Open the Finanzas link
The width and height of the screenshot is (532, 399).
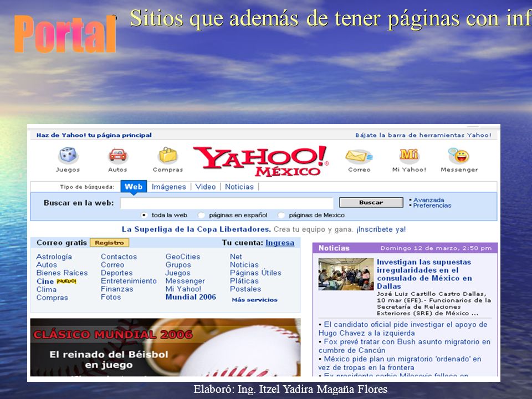(x=117, y=289)
